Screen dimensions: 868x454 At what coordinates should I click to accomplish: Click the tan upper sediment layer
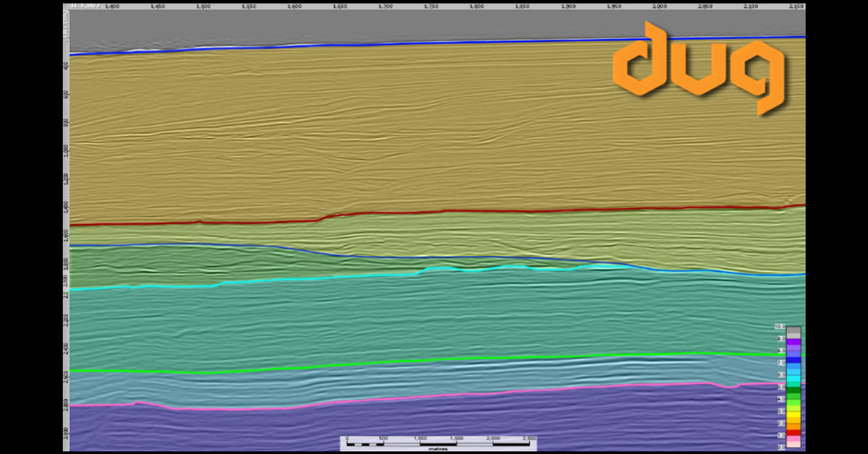[x=362, y=130]
